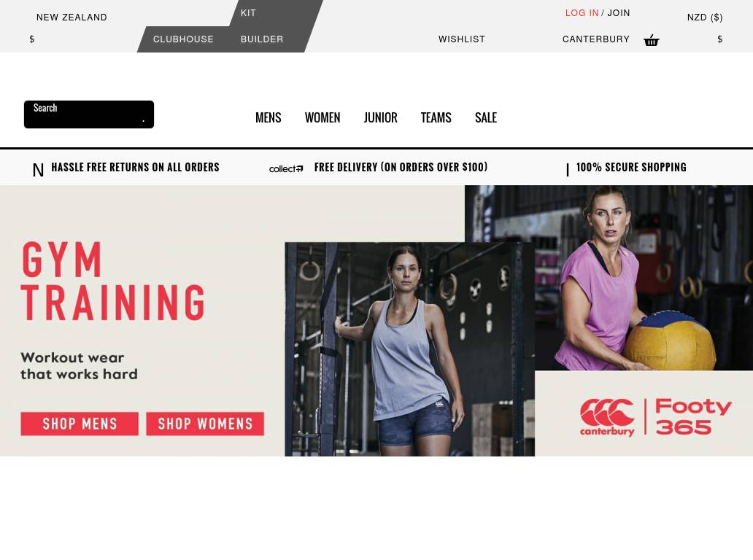Click the Canterbury Footy 365 logo
The image size is (753, 560).
(655, 417)
